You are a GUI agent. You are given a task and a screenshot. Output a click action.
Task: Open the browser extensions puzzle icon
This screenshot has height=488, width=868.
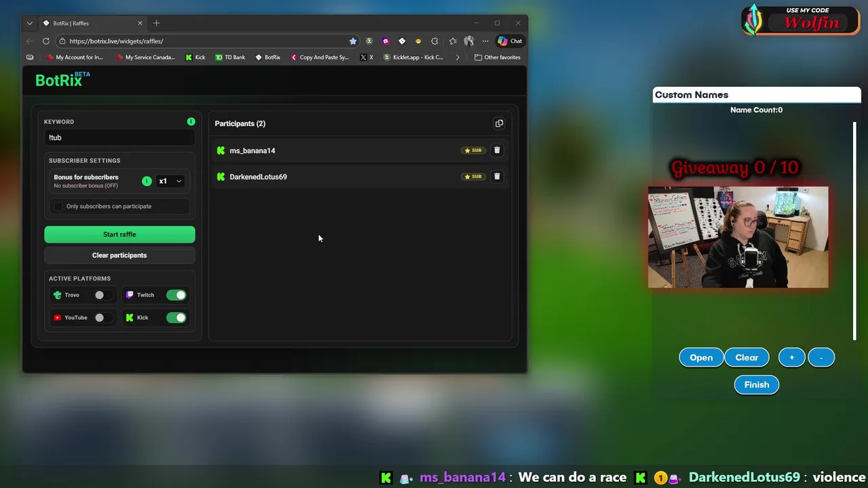435,41
